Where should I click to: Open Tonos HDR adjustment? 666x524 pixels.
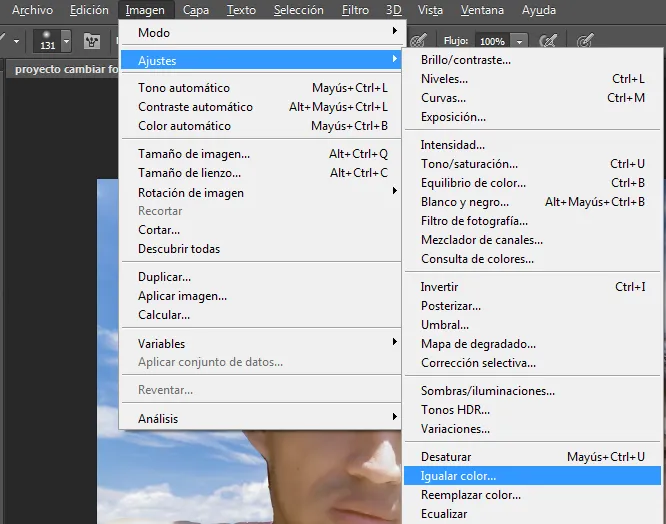(533, 410)
